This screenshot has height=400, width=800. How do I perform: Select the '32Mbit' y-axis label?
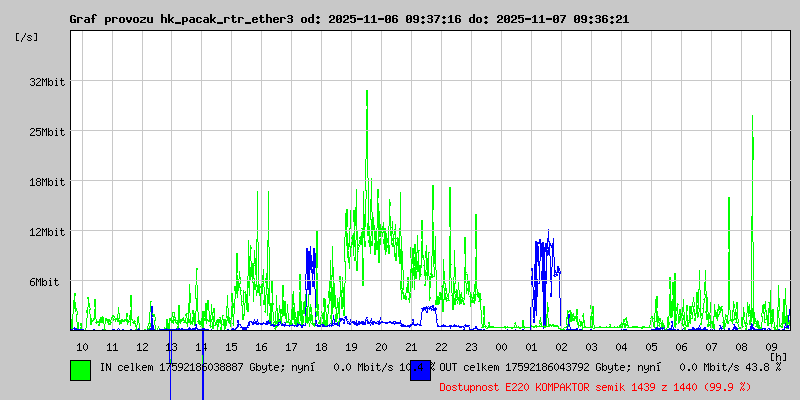point(46,82)
